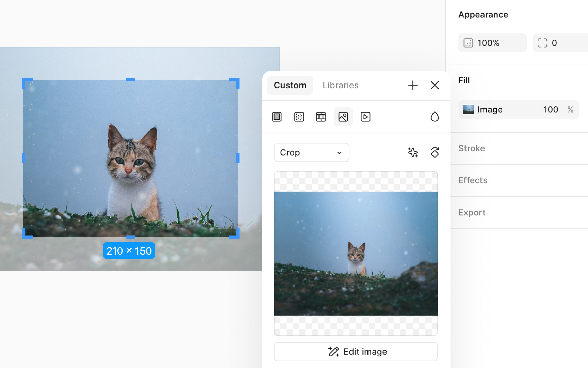Screen dimensions: 588x368
Task: Switch to the pattern fill type
Action: pyautogui.click(x=321, y=117)
